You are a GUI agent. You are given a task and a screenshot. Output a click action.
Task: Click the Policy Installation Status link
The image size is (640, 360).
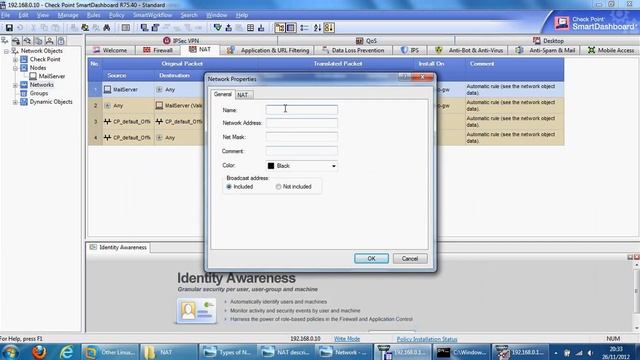(x=427, y=339)
